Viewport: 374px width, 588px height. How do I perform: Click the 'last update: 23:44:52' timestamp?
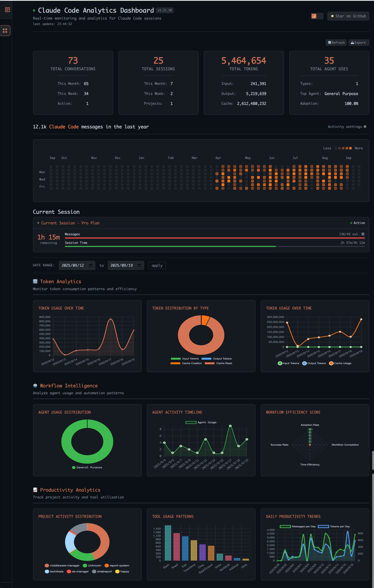pyautogui.click(x=53, y=24)
